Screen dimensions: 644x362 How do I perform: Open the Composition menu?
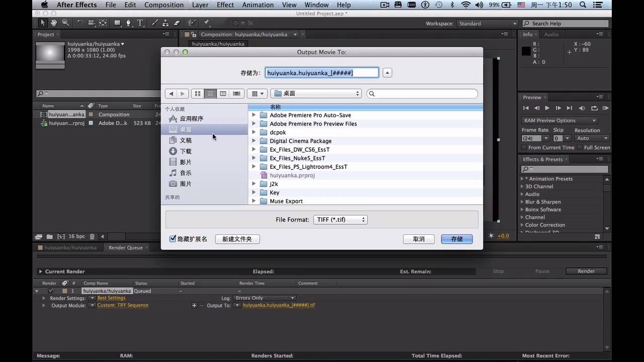click(164, 5)
